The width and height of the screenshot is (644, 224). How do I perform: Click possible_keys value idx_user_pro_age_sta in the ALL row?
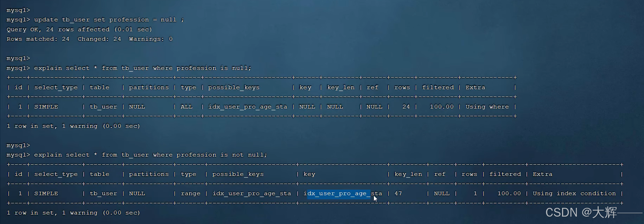click(248, 107)
